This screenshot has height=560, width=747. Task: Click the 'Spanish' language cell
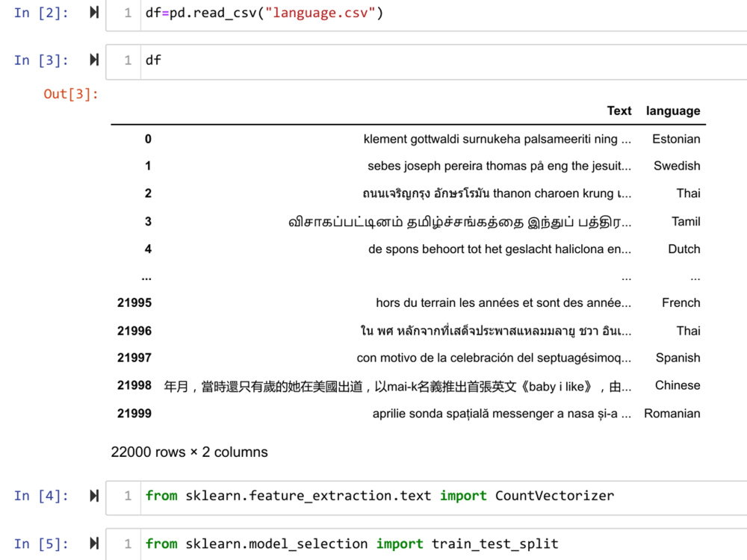point(678,358)
